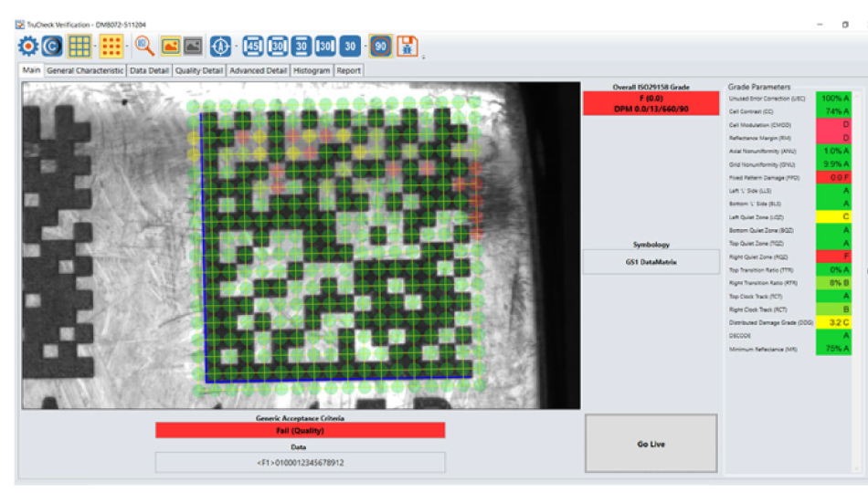Click Cell Contrast 74% A grade
Screen dimensions: 868x503
tap(833, 111)
